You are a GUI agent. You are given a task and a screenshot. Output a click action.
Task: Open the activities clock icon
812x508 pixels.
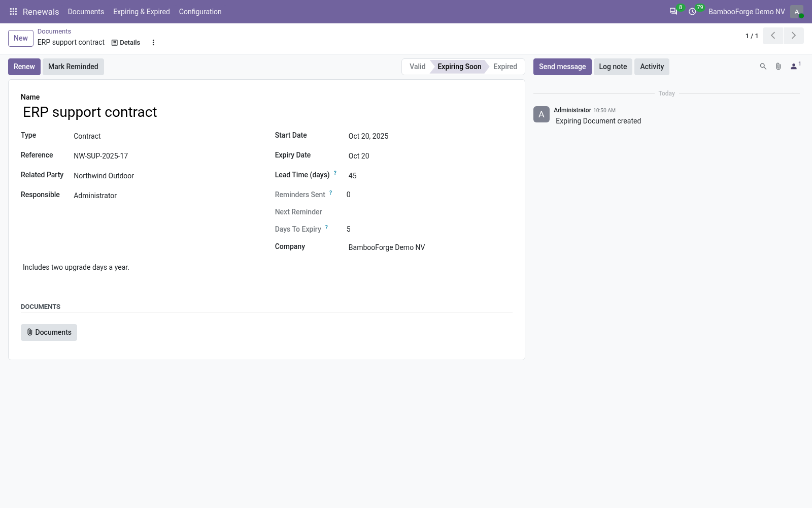click(692, 12)
